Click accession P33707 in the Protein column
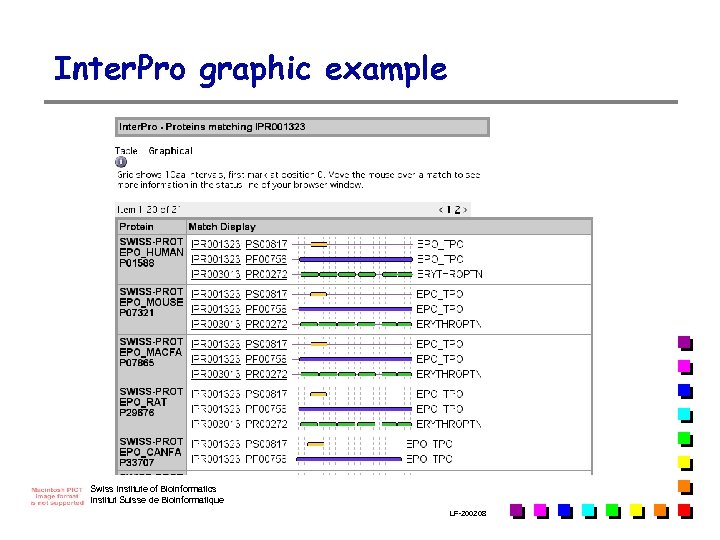 (137, 463)
